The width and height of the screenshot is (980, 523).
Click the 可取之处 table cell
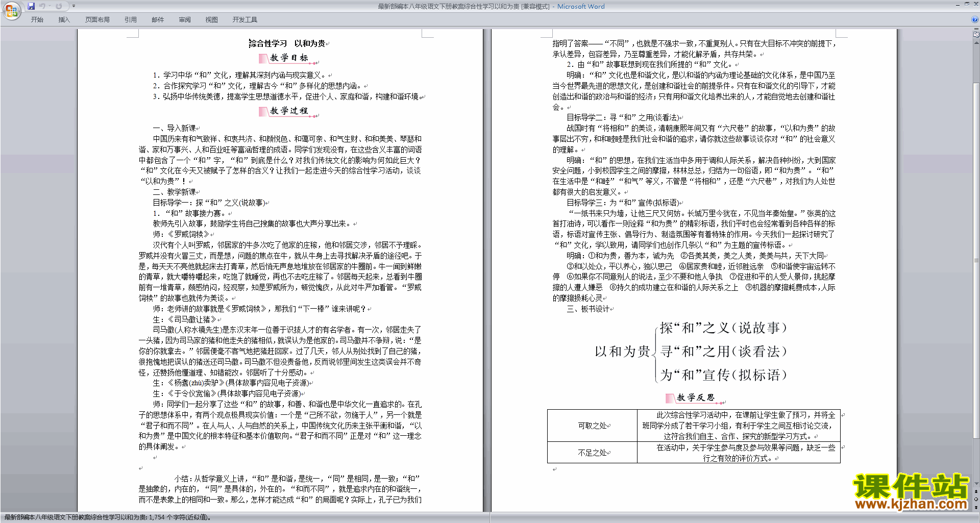(592, 426)
